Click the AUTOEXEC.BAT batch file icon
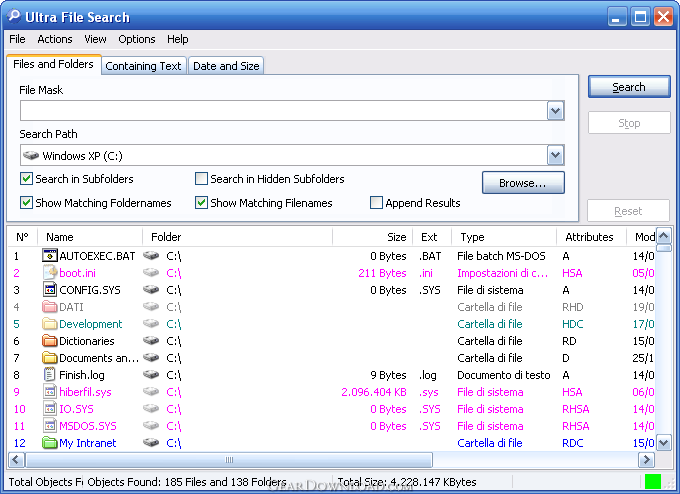680x494 pixels. click(49, 255)
